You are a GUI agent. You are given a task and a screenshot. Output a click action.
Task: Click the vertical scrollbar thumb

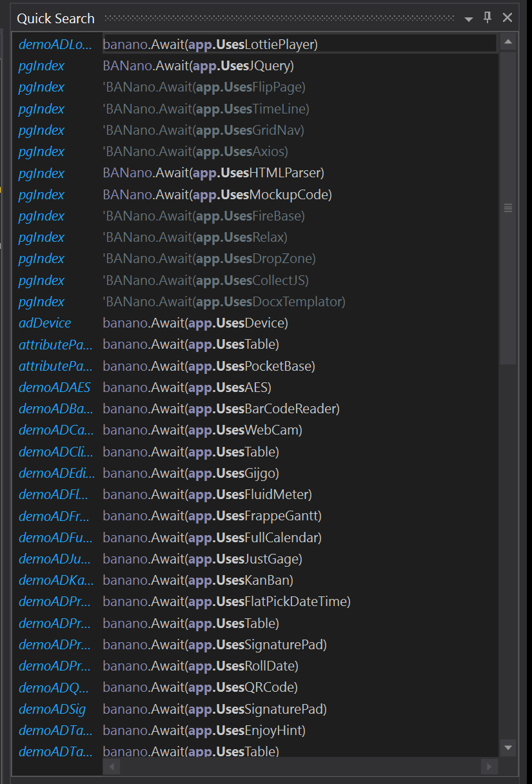(508, 208)
